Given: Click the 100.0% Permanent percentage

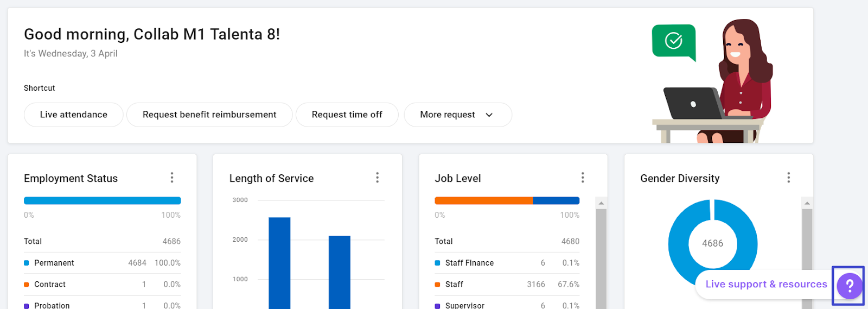Looking at the screenshot, I should (168, 263).
